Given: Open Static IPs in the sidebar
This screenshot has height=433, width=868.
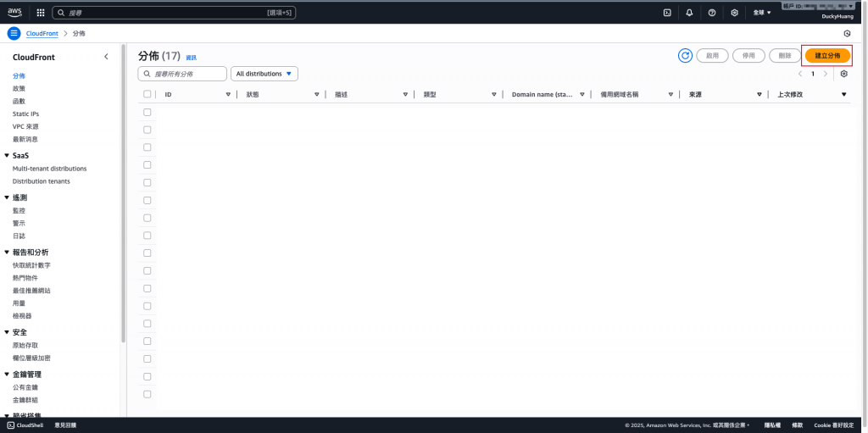Looking at the screenshot, I should tap(25, 114).
